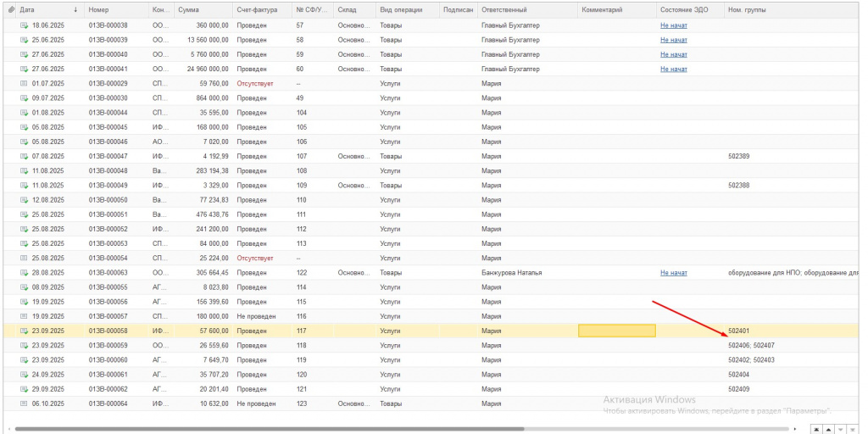Click the paperclip attachments column icon
This screenshot has width=868, height=434.
12,10
